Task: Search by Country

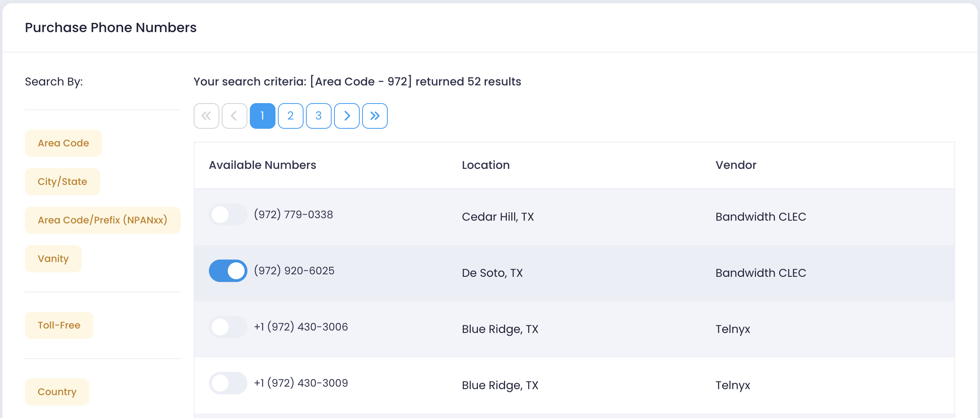Action: pos(57,392)
